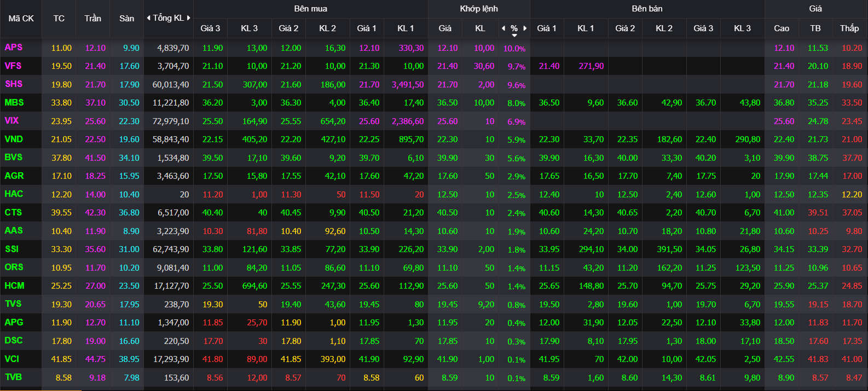Screen dimensions: 868x391
Task: Sort by the Sàn column header
Action: [x=127, y=19]
